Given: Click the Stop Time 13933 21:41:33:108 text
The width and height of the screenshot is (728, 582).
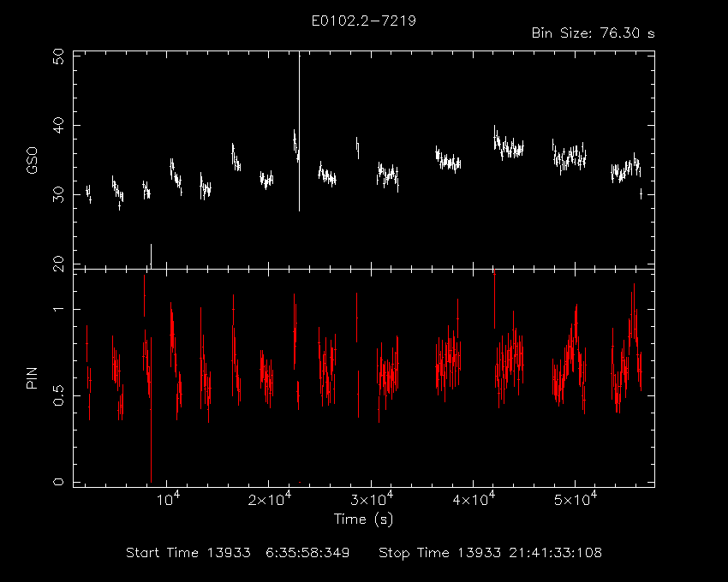Looking at the screenshot, I should click(x=490, y=553).
